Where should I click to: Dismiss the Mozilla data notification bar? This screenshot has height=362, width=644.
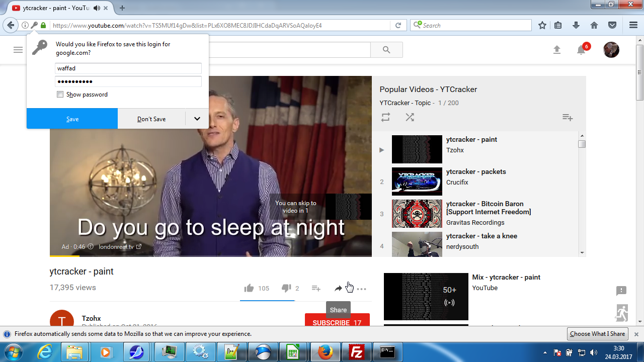click(x=636, y=334)
